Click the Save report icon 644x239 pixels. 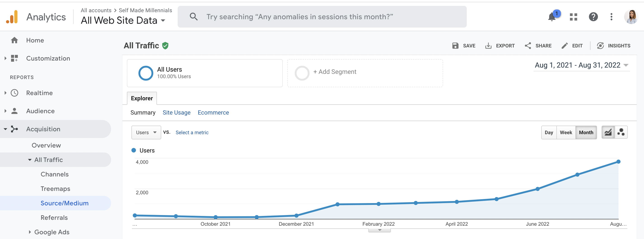[455, 46]
